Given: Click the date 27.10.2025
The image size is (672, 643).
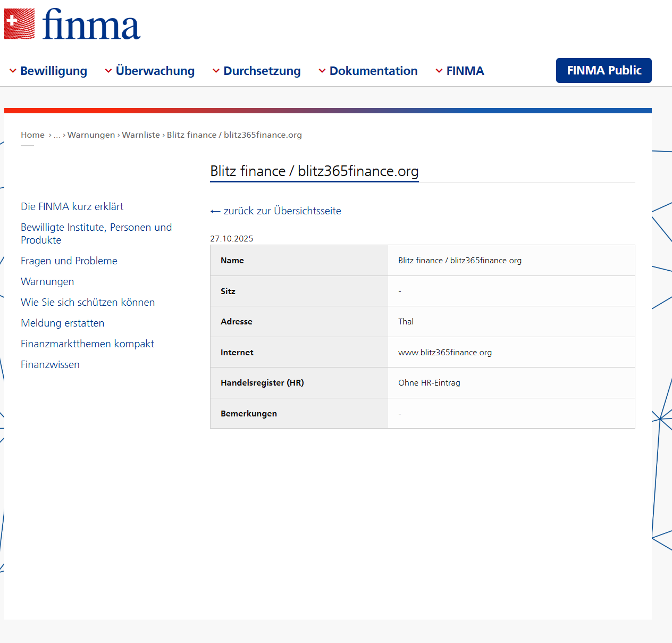Looking at the screenshot, I should click(x=232, y=239).
